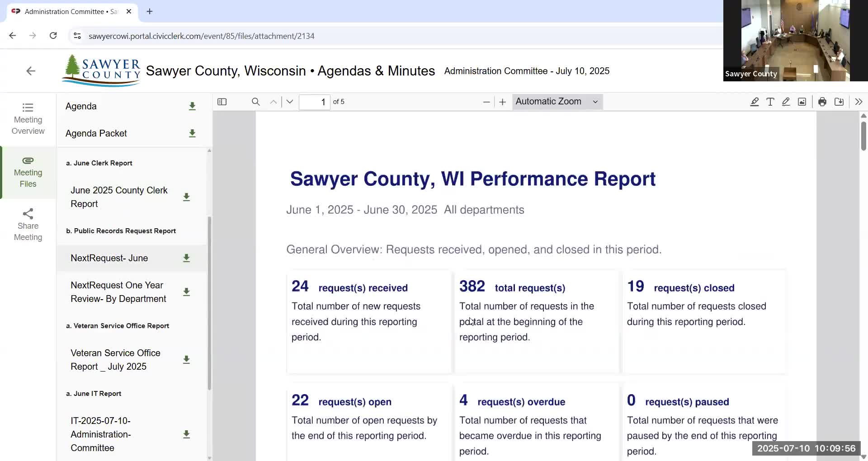Viewport: 868px width, 461px height.
Task: Download the NextRequest- June file
Action: pyautogui.click(x=186, y=258)
